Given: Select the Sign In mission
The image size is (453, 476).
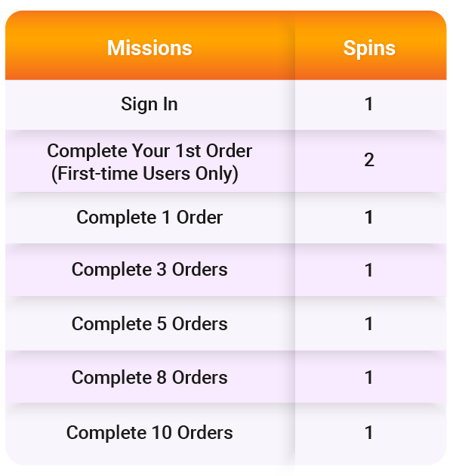Looking at the screenshot, I should click(149, 104).
